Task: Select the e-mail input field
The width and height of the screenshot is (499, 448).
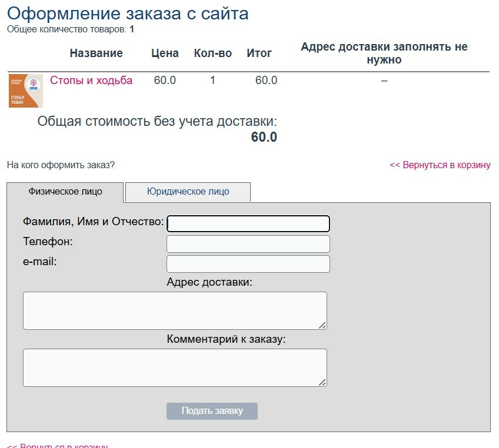Action: 248,264
